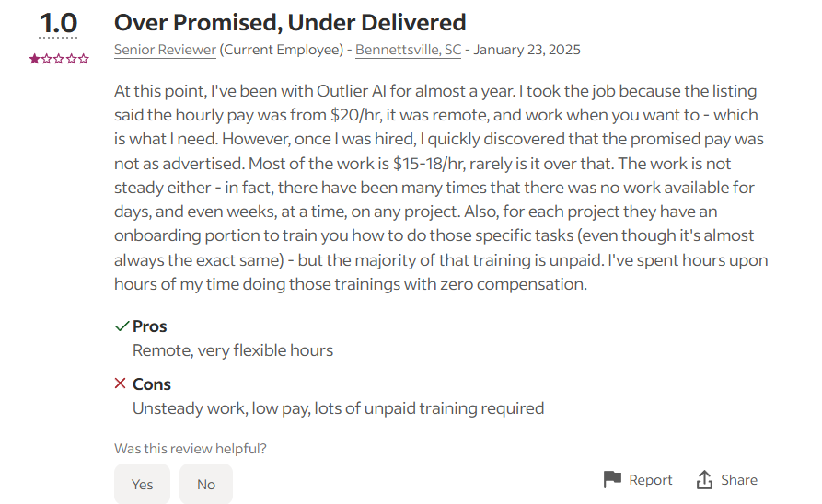This screenshot has width=822, height=504.
Task: Open the Bennettsville, SC location link
Action: (409, 50)
